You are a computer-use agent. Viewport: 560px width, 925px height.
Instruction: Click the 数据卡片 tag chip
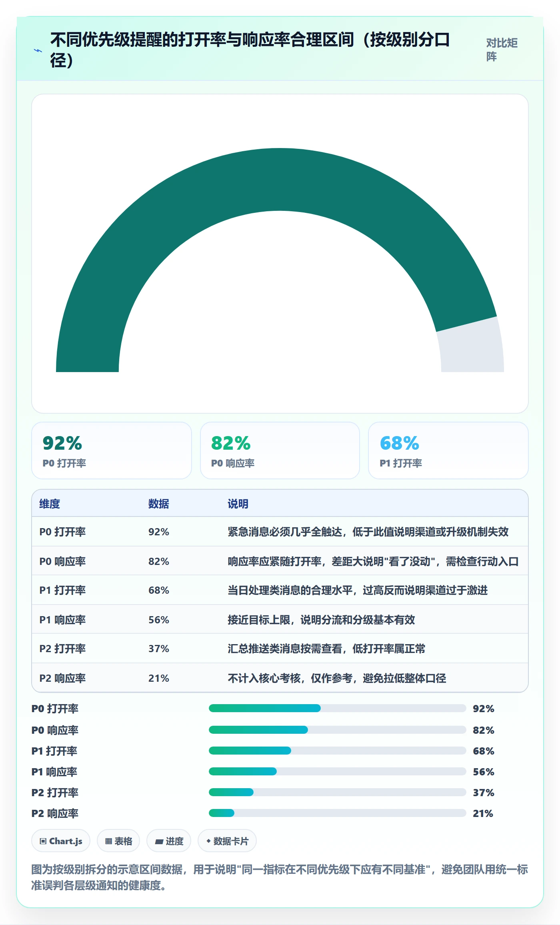(x=227, y=841)
